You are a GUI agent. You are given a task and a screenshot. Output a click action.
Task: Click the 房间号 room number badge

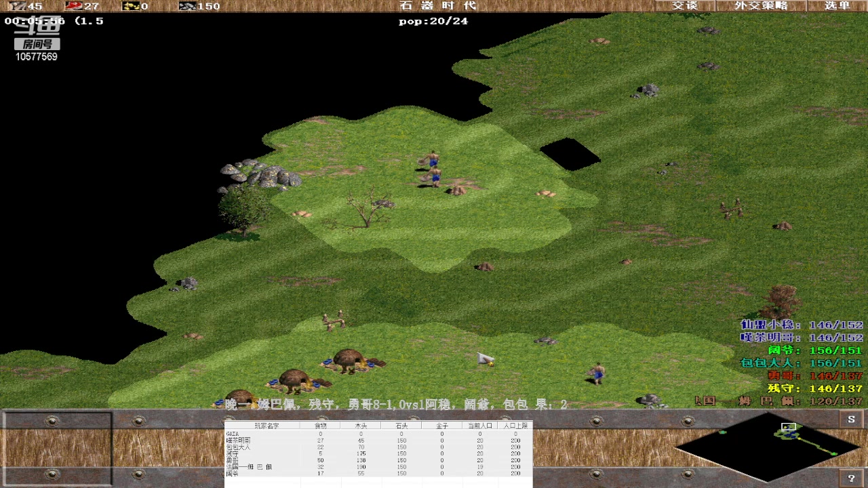pos(37,44)
